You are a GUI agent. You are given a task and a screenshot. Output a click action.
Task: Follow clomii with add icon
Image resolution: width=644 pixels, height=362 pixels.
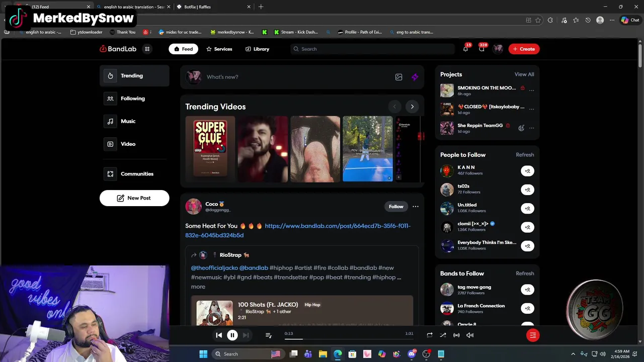click(527, 227)
